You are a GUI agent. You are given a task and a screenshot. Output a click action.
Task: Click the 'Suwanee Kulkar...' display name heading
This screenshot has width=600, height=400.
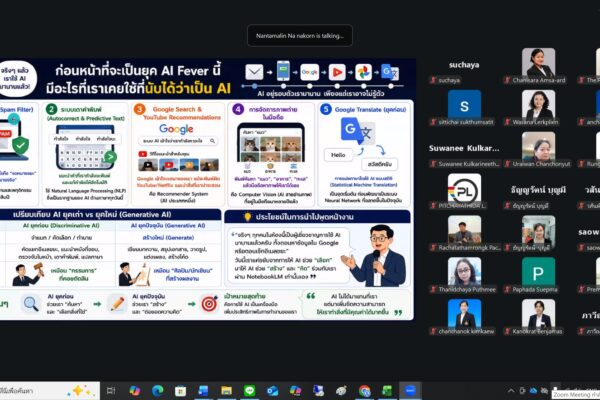click(464, 148)
